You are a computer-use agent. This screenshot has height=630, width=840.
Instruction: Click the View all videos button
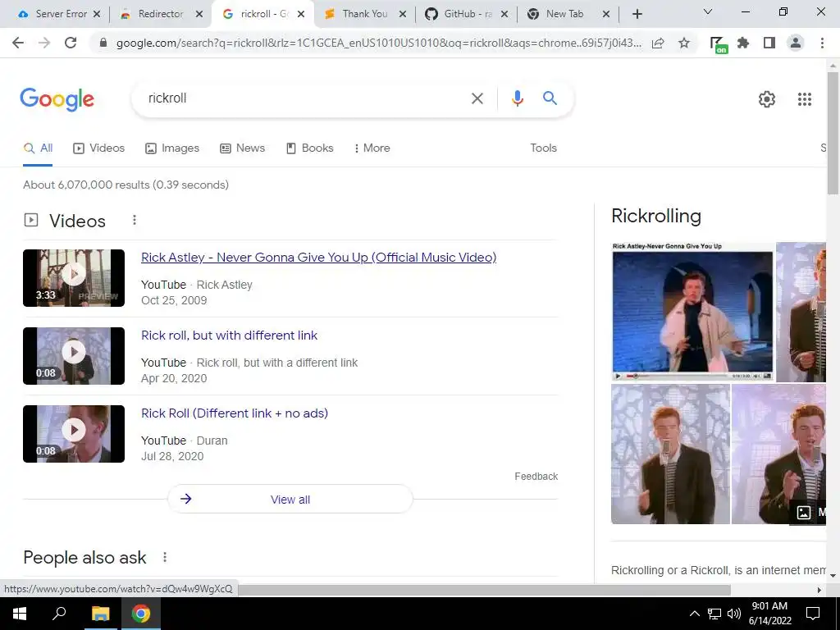(290, 500)
